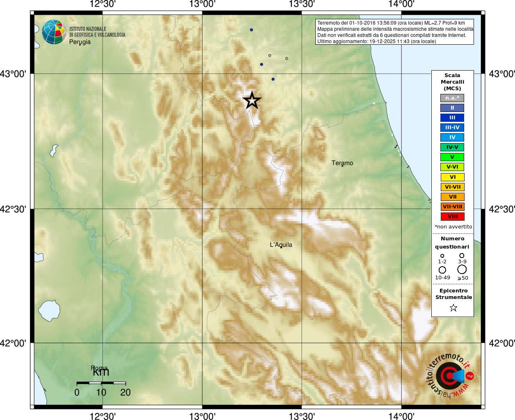Click the northernmost blue data point
This screenshot has width=515, height=420.
click(x=251, y=30)
